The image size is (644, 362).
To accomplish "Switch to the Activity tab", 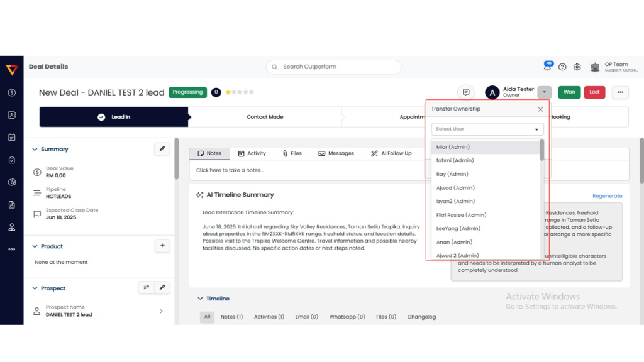I will tap(252, 153).
